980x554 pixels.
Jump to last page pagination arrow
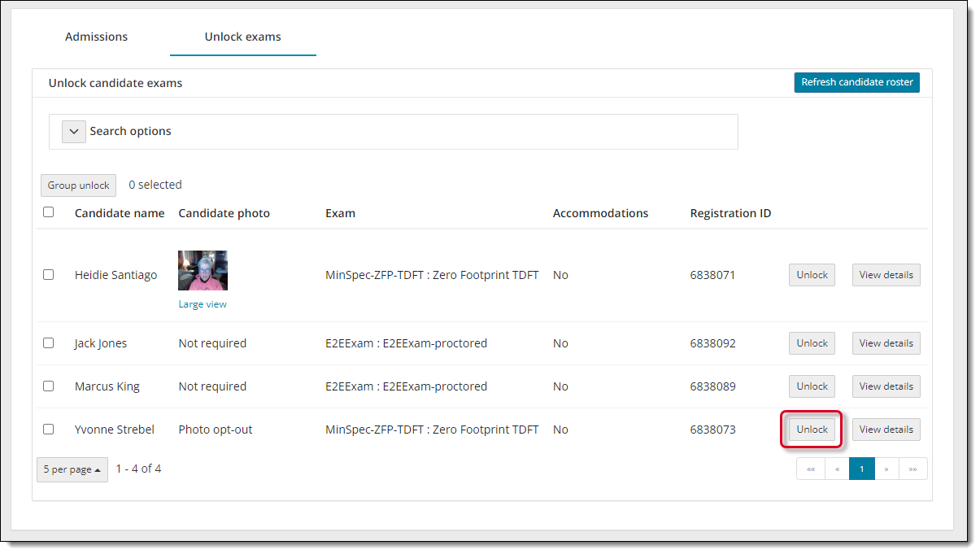pyautogui.click(x=912, y=469)
